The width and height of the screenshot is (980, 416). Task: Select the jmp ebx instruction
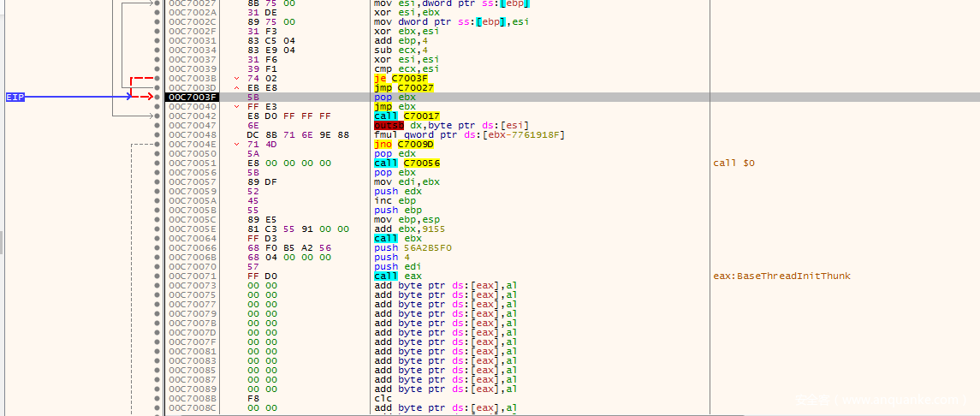point(395,107)
